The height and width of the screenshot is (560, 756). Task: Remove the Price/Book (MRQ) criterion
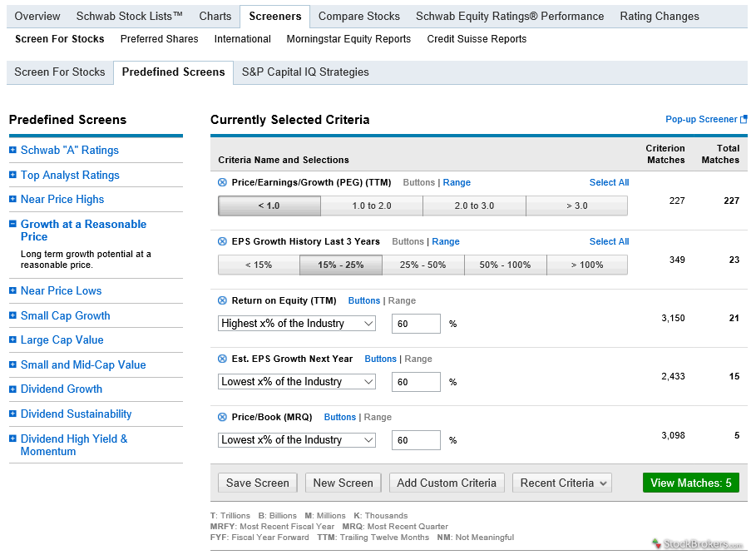point(222,418)
